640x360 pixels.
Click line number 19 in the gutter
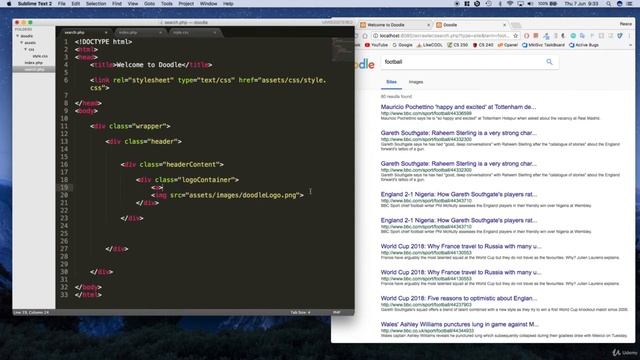tap(64, 187)
